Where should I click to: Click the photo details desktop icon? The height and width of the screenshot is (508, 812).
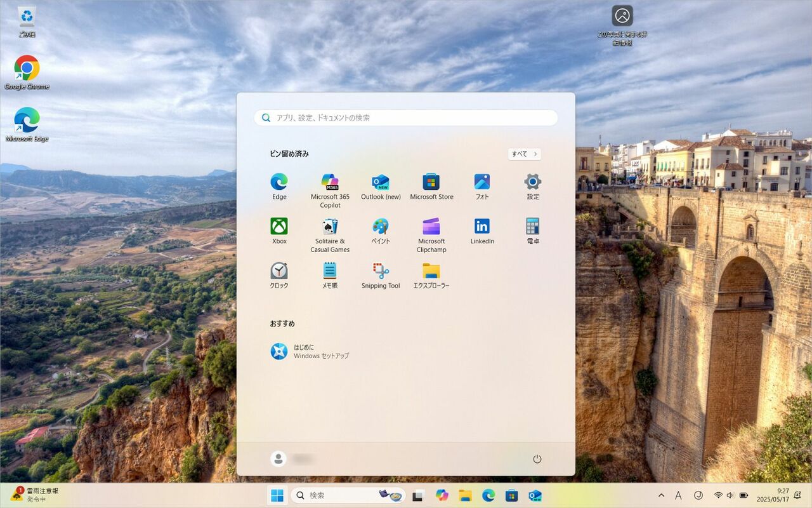[x=622, y=25]
